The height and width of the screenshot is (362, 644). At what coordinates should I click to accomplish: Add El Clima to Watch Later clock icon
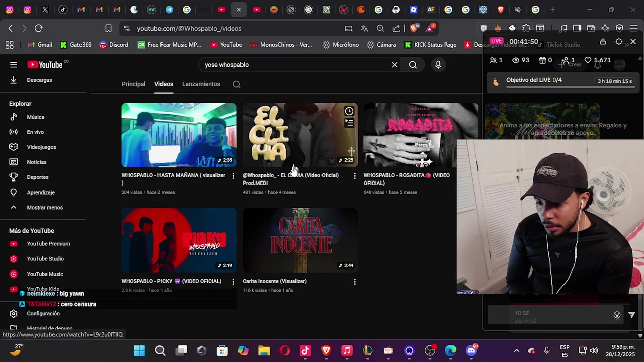(349, 111)
